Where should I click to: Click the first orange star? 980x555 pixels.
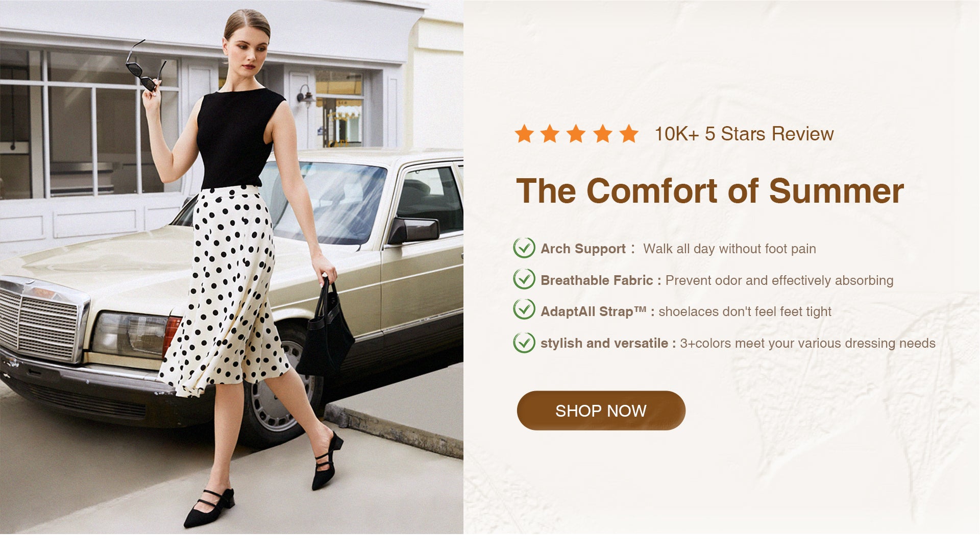pos(524,134)
